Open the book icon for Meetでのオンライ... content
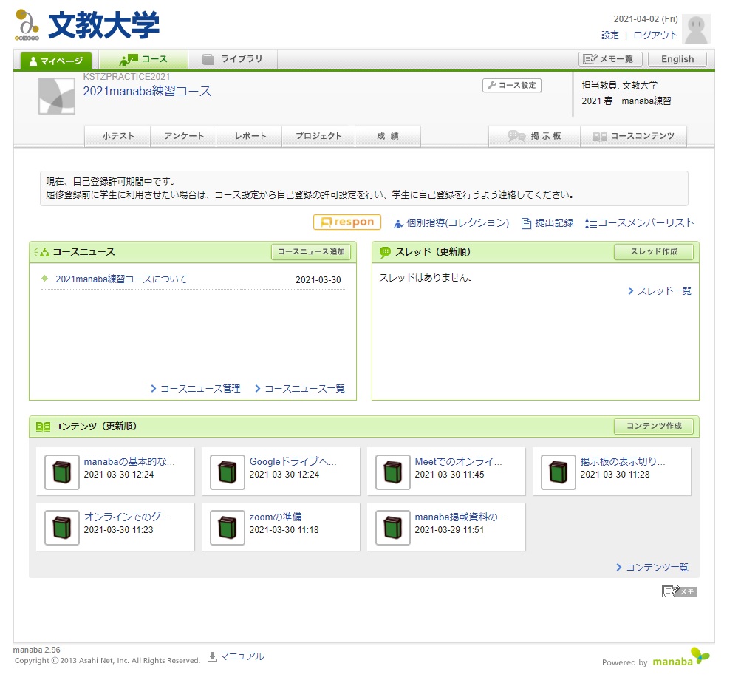 [393, 472]
